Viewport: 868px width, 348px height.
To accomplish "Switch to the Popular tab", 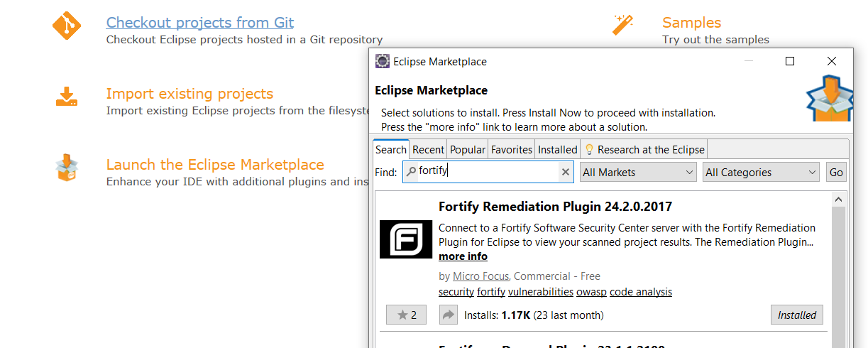I will 468,149.
